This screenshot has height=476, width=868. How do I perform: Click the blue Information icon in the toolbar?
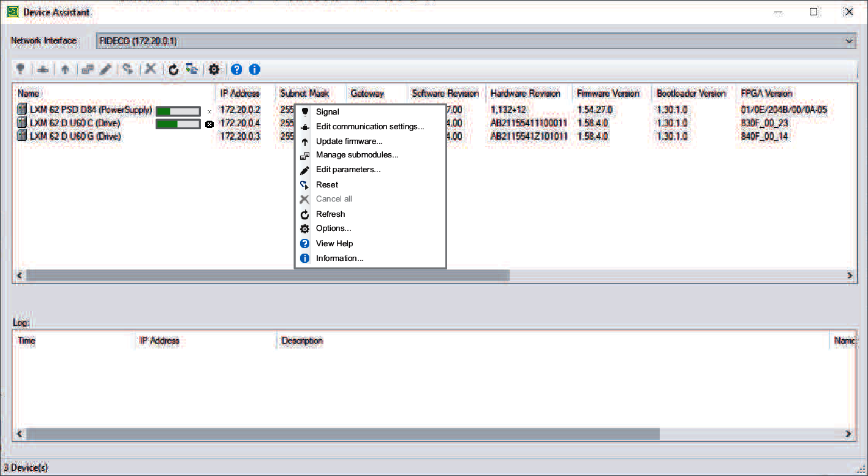(x=255, y=69)
